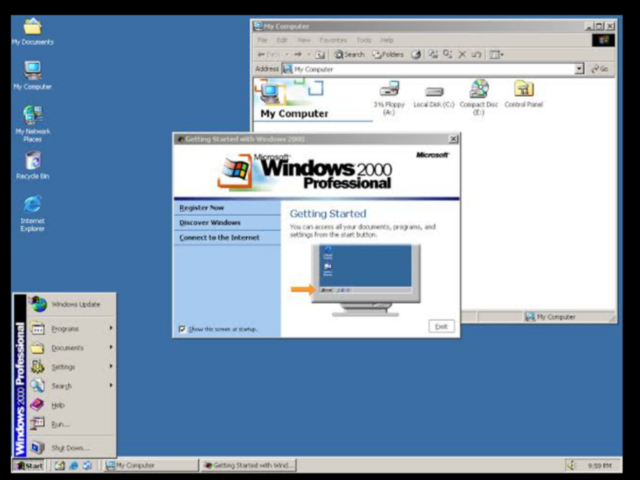Click Discover Windows link
Screen dimensions: 640x480
[210, 223]
